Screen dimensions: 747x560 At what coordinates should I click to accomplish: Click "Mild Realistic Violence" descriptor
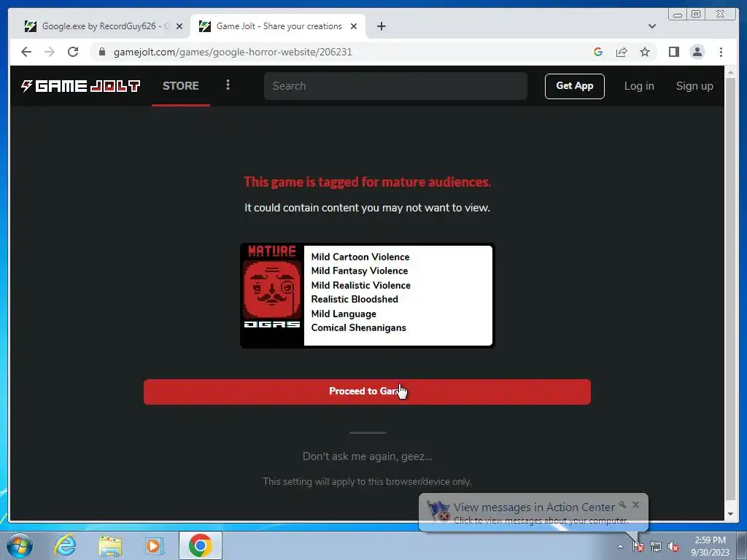(x=360, y=285)
